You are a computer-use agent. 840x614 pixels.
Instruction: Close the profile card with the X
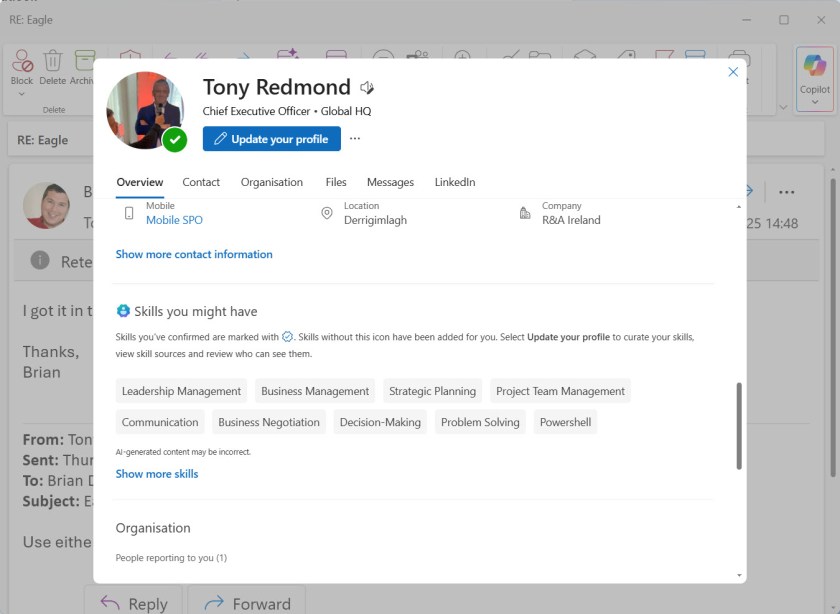point(733,72)
